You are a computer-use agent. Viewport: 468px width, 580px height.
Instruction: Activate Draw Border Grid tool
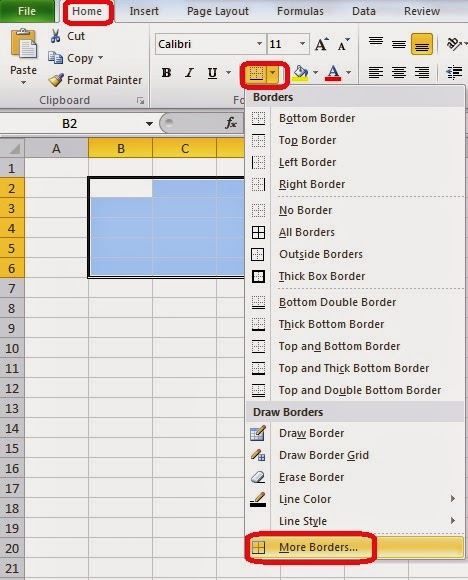355,455
